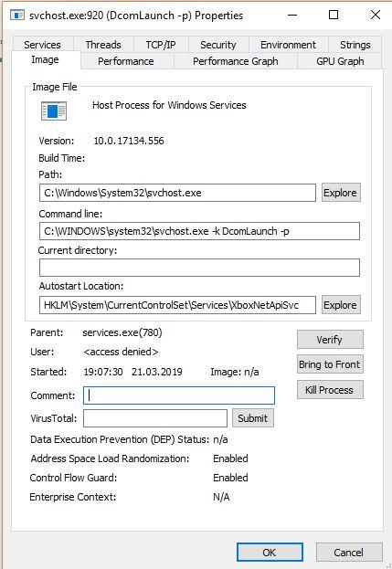
Task: Open the Security tab
Action: tap(218, 45)
